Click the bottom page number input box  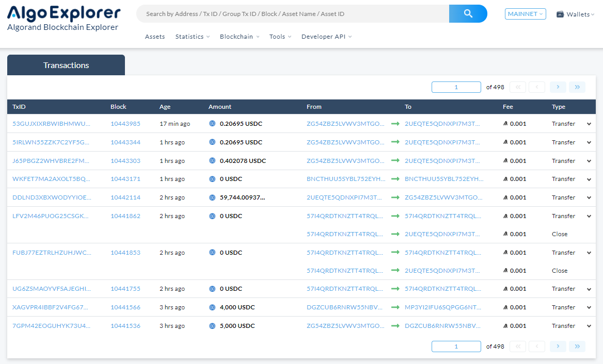pos(456,346)
